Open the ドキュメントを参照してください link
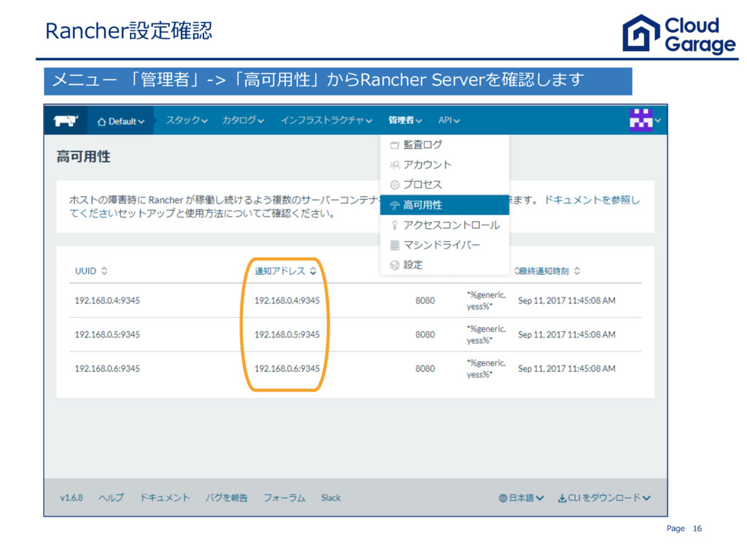 click(592, 201)
